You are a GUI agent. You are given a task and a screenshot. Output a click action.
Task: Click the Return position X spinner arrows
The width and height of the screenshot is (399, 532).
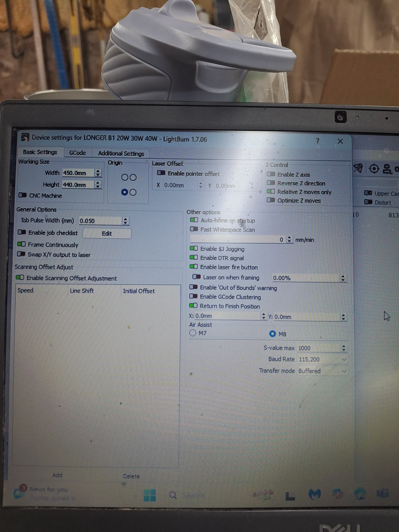264,316
